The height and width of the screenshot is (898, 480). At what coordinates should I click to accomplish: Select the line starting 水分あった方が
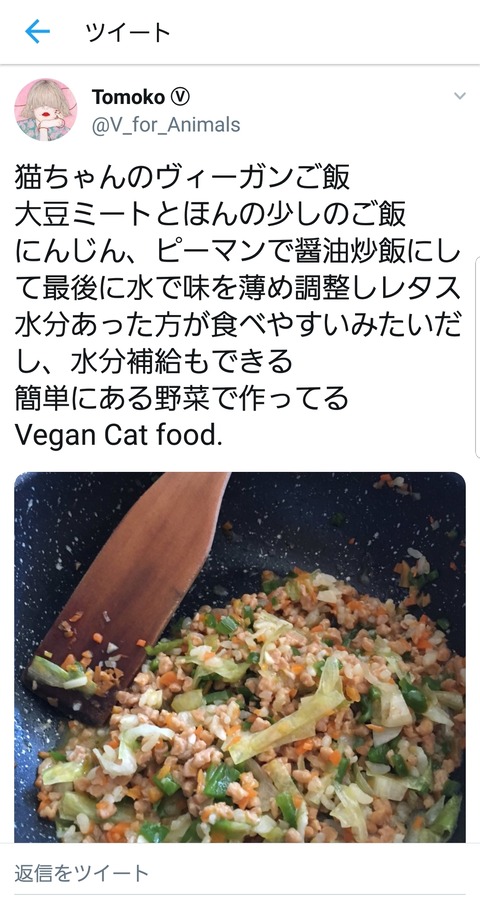click(x=238, y=324)
